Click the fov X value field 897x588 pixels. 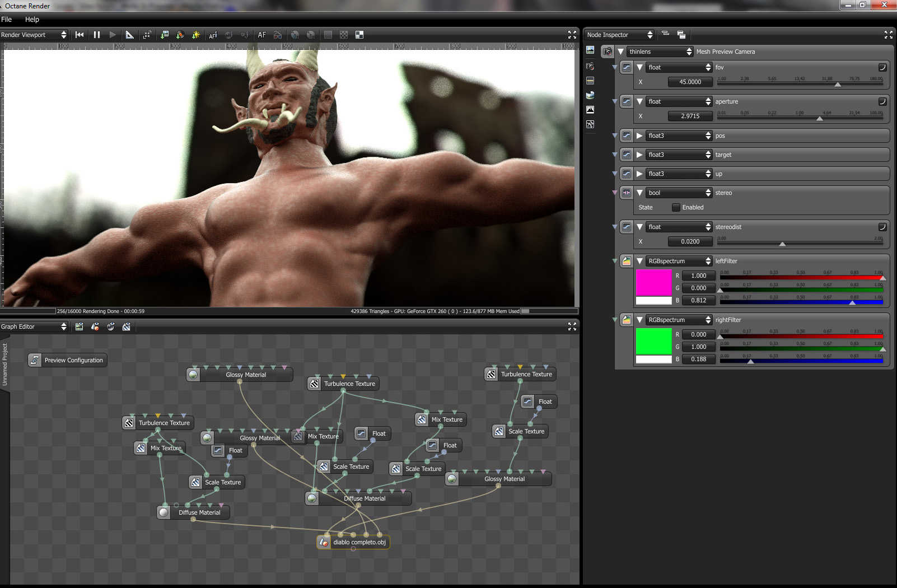point(690,82)
